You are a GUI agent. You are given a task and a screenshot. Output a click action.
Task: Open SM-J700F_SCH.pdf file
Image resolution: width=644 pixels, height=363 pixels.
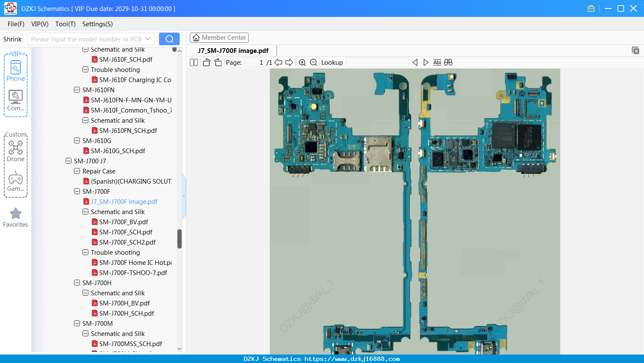126,232
